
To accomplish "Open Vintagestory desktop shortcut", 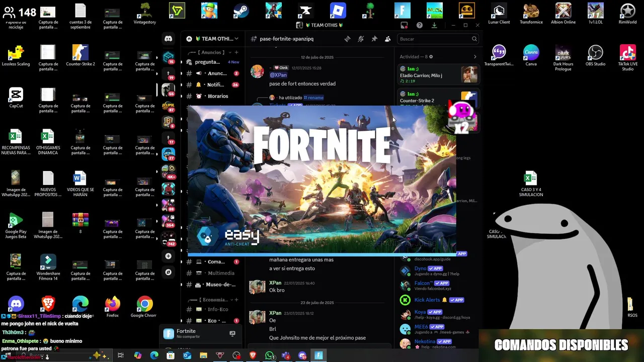I will pyautogui.click(x=145, y=14).
